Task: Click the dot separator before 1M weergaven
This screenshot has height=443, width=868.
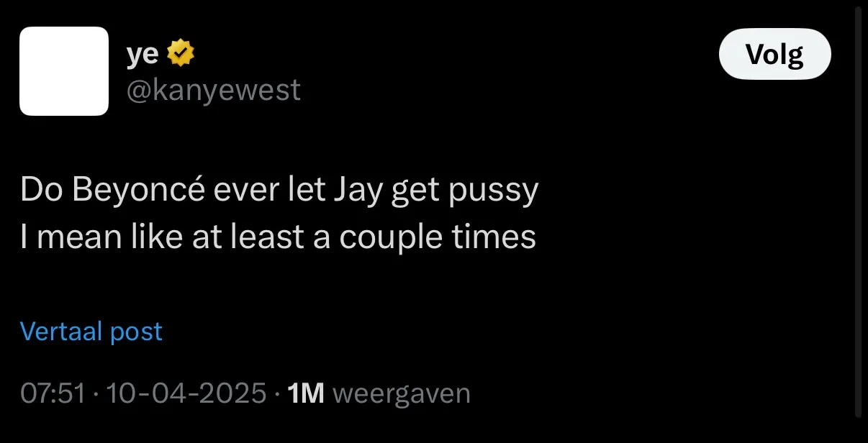Action: point(278,394)
